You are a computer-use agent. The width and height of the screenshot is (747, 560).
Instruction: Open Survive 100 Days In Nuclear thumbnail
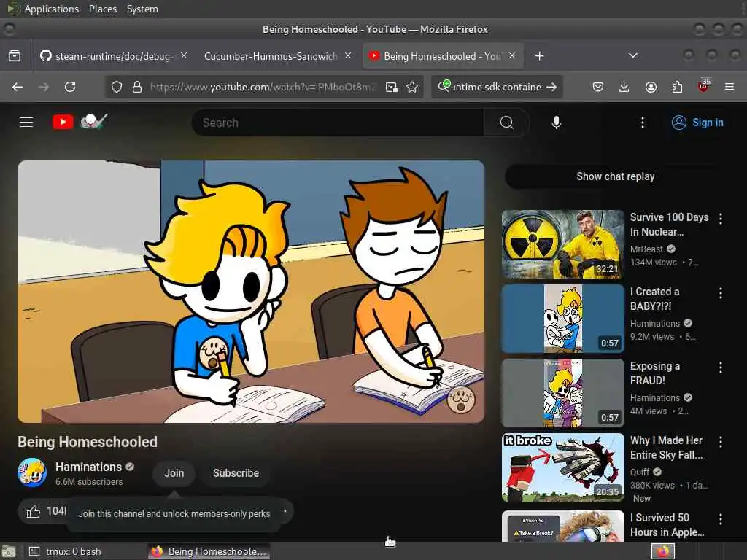pyautogui.click(x=562, y=244)
